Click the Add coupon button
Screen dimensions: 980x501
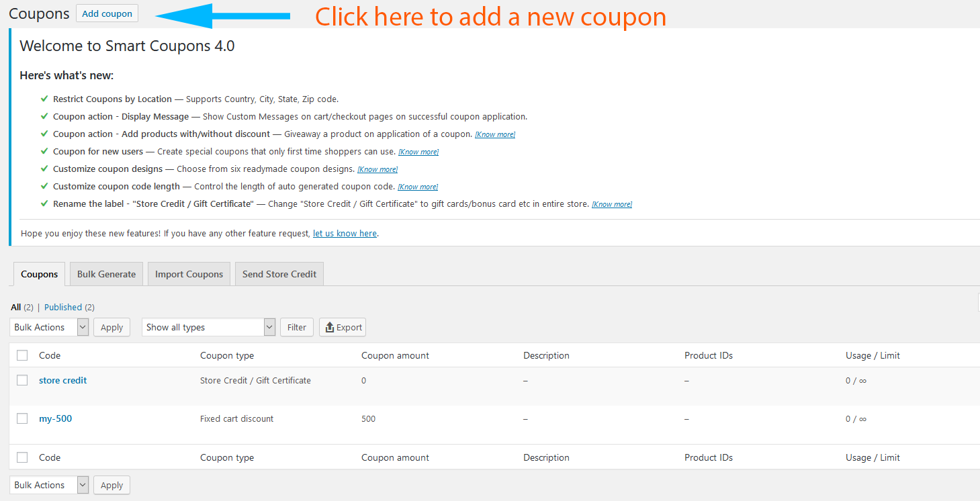point(107,13)
